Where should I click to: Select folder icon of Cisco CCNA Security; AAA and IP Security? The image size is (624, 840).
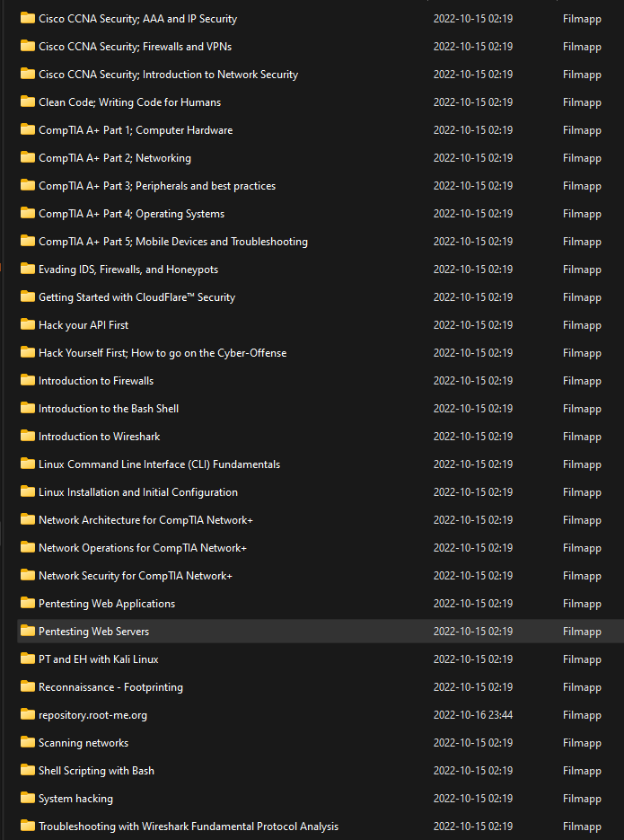[28, 18]
